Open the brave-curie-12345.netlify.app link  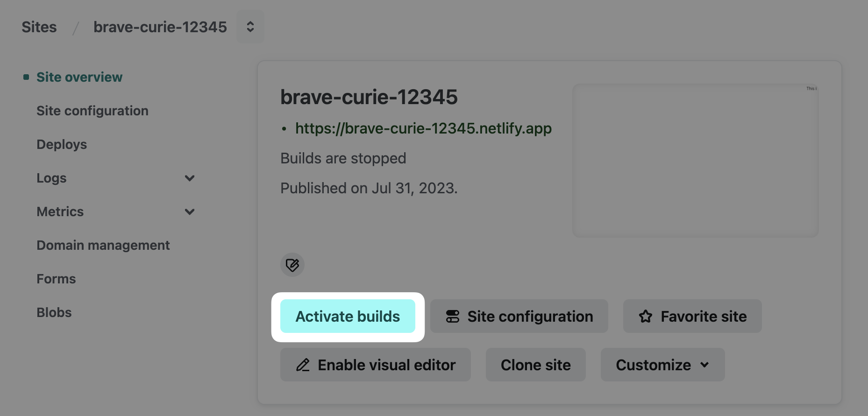[x=423, y=128]
